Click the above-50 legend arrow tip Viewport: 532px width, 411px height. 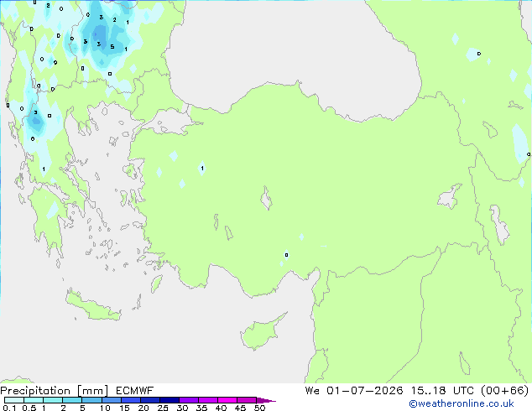pyautogui.click(x=266, y=400)
